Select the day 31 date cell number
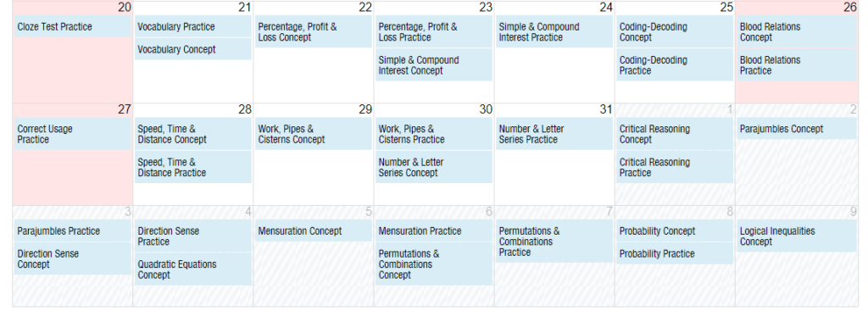The width and height of the screenshot is (868, 311). click(x=605, y=109)
